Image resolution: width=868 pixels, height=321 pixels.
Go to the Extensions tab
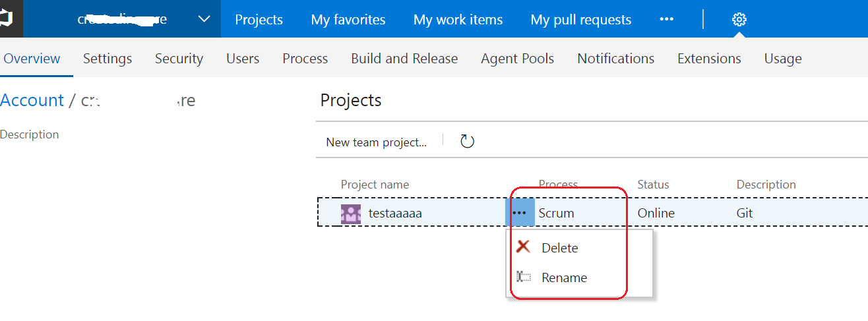[x=709, y=59]
